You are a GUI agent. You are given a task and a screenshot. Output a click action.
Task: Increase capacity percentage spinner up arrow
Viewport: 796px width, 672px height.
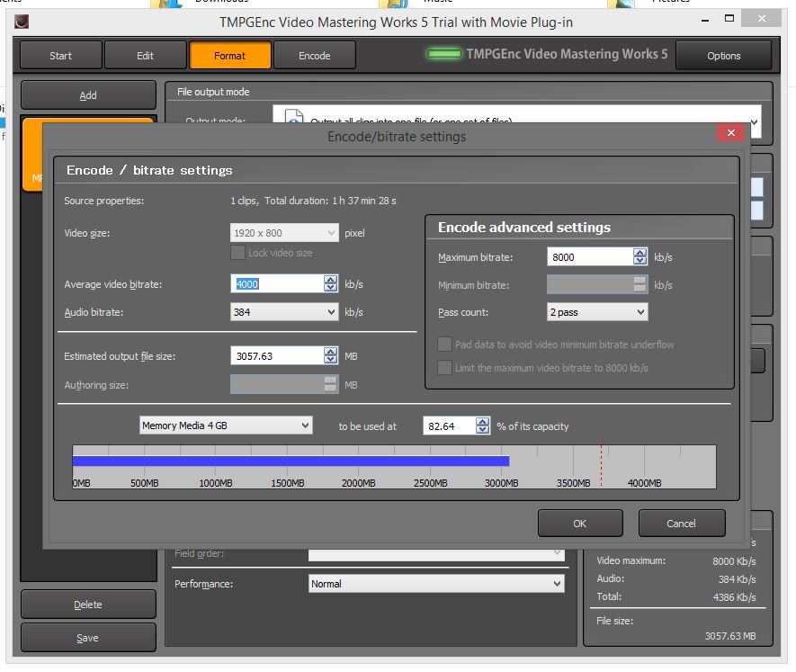click(482, 422)
